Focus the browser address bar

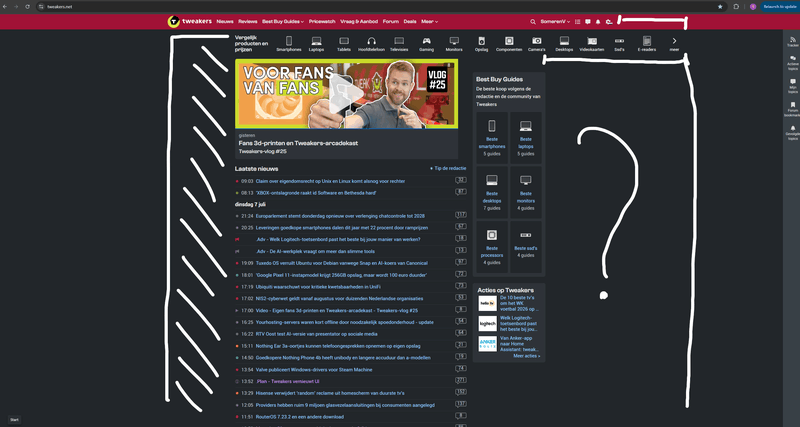click(378, 7)
